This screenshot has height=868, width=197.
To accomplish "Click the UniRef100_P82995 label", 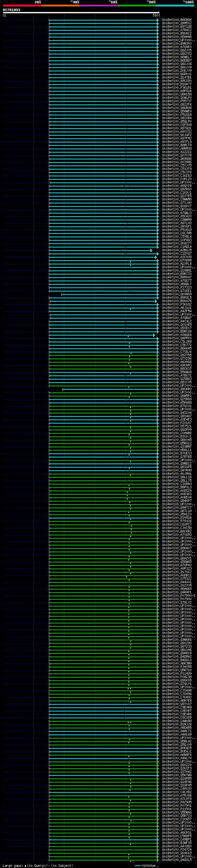I will (176, 802).
